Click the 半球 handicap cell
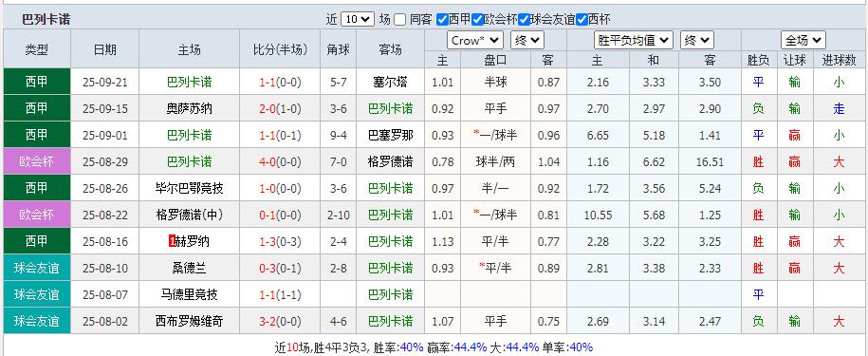Screen dimensions: 868x356 tap(495, 83)
